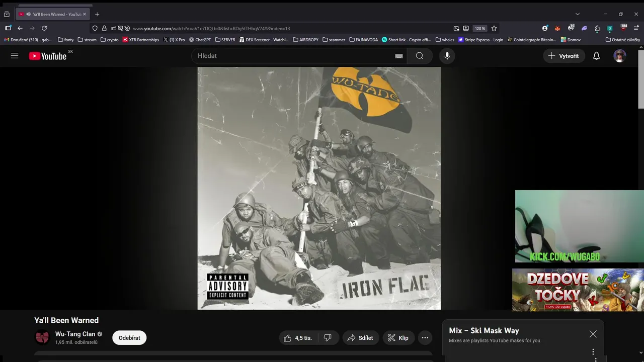Open the list all tabs dropdown chevron
644x362 pixels.
point(577,14)
